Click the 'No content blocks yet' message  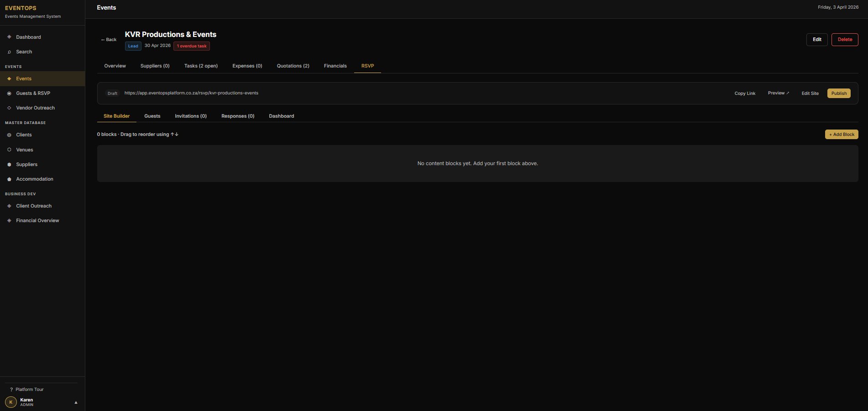(x=477, y=163)
